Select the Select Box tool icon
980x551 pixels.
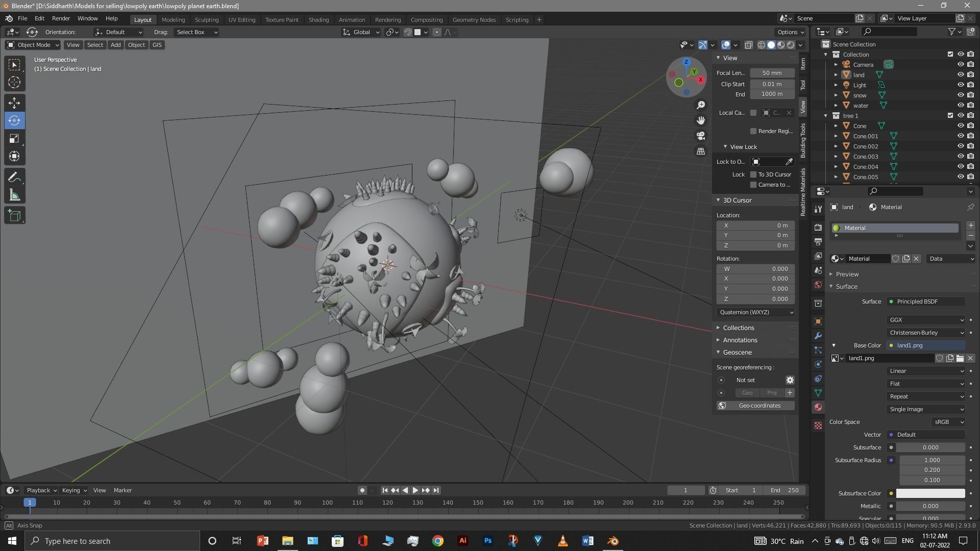pyautogui.click(x=14, y=64)
